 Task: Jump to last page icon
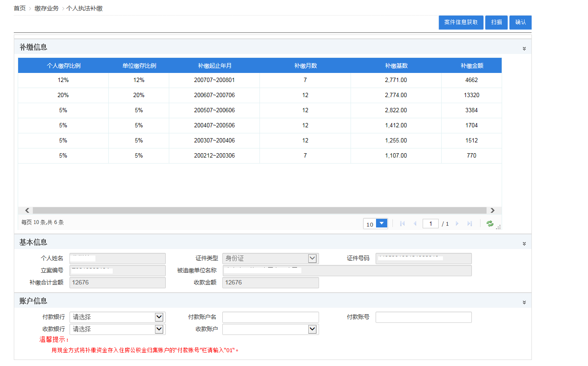(x=470, y=224)
